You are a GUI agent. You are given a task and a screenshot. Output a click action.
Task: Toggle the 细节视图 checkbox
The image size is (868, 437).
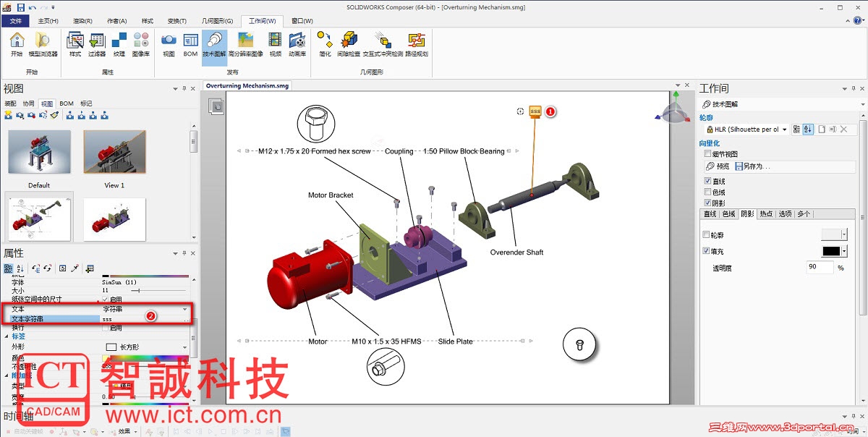coord(707,154)
